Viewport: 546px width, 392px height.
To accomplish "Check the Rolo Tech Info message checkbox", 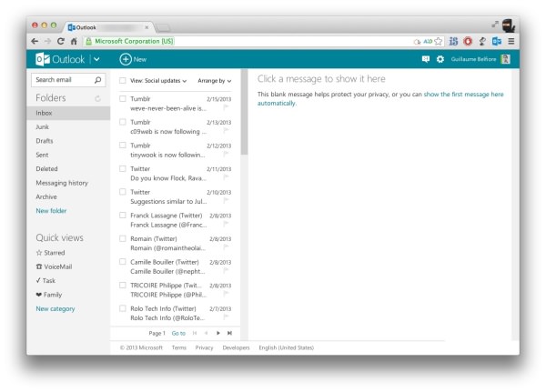I will tap(123, 308).
